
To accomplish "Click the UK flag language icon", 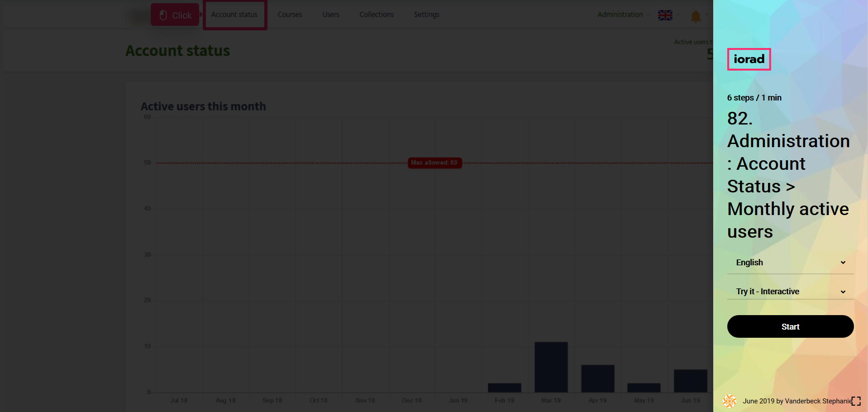I will [x=665, y=15].
